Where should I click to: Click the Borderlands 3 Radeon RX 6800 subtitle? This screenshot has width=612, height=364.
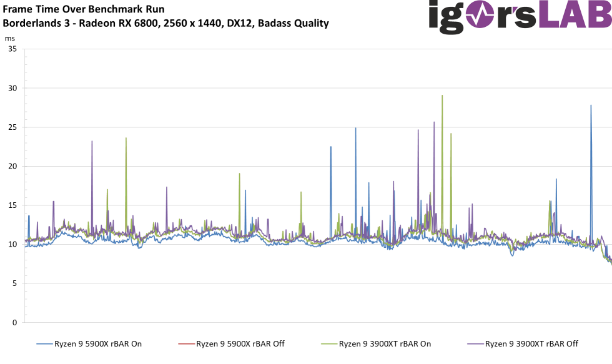point(166,23)
